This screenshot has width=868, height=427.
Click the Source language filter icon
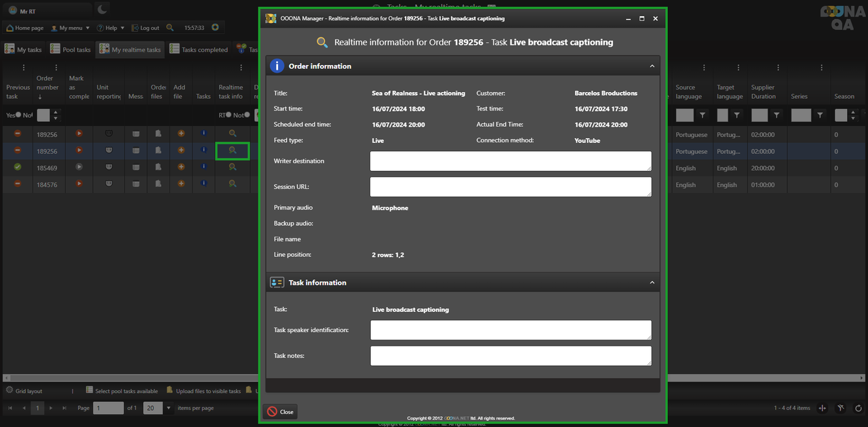tap(703, 115)
